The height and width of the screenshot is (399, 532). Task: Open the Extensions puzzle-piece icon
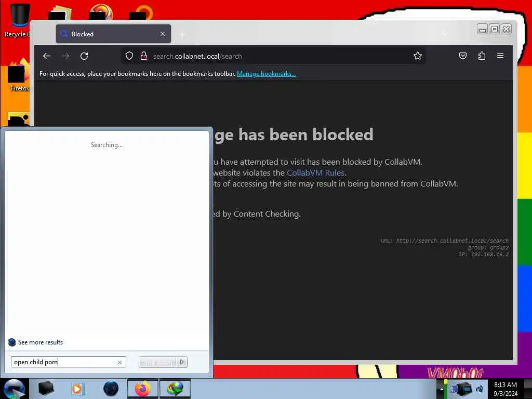coord(482,56)
